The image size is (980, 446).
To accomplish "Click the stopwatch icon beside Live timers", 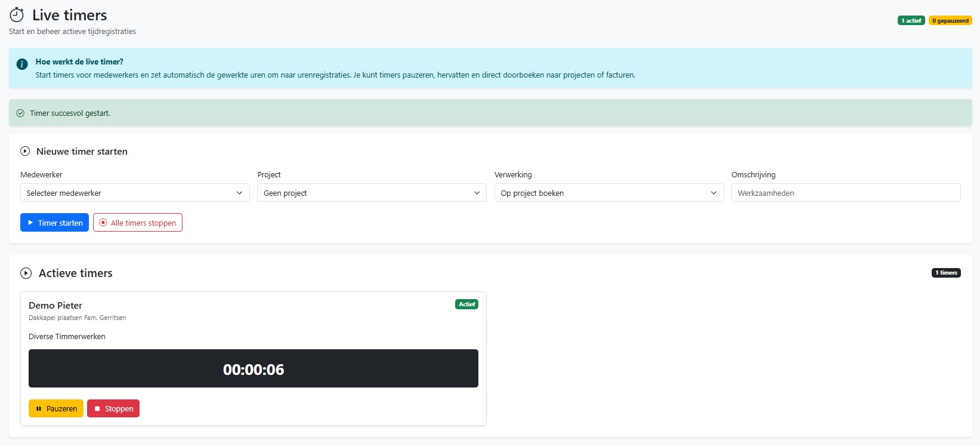I will click(x=17, y=15).
